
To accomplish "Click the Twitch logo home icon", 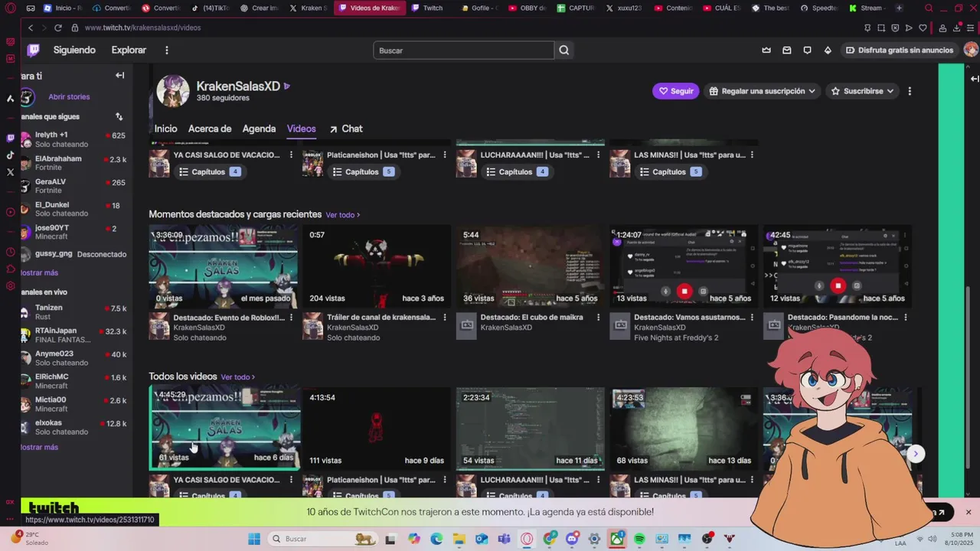I will point(33,50).
